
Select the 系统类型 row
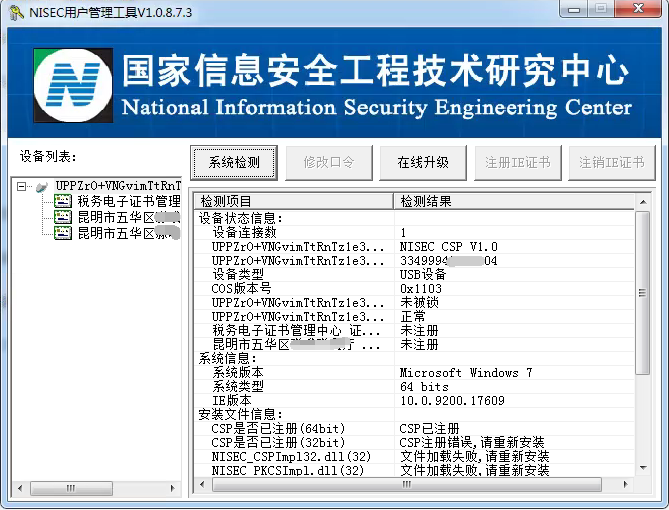[414, 387]
